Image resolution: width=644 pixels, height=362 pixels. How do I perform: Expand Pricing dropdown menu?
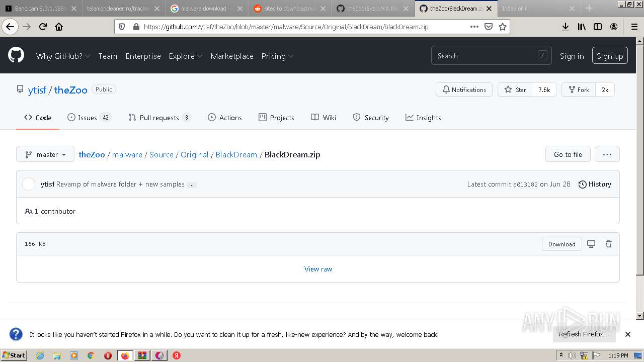277,56
